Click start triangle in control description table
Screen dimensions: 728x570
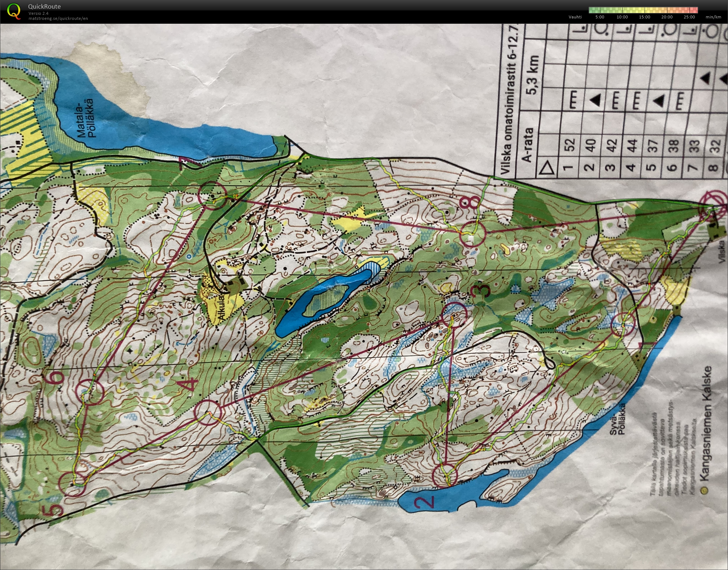pos(547,168)
